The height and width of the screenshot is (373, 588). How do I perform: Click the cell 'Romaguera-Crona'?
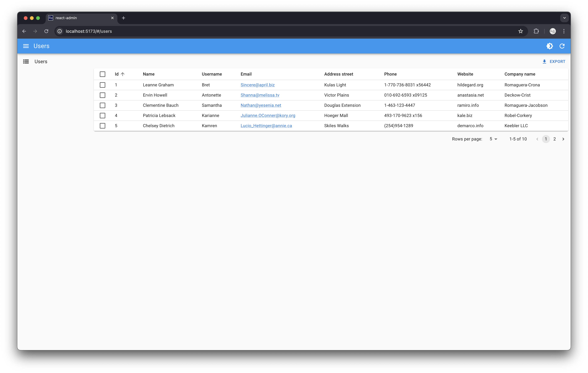[522, 85]
